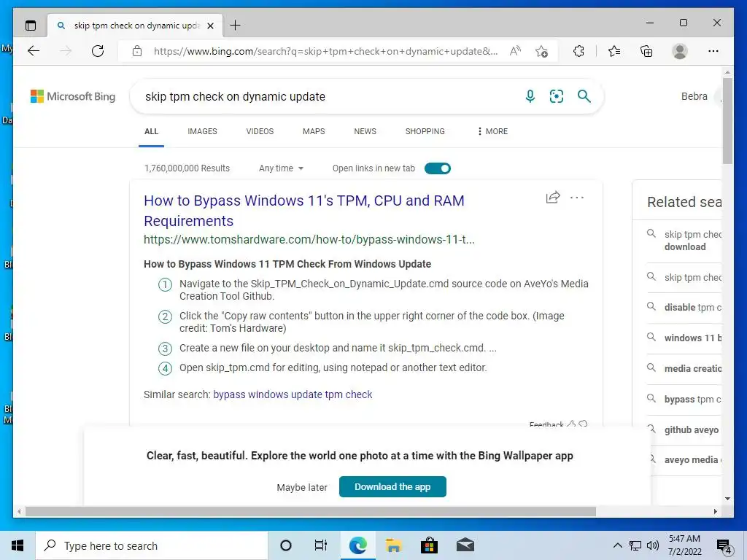Switch to the VIDEOS tab
747x560 pixels.
point(260,131)
